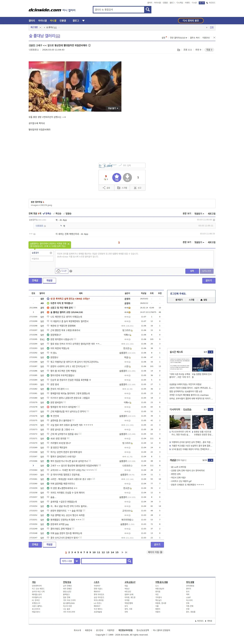Clear the 숲롤갤러 nickname field
The width and height of the screenshot is (244, 644).
point(51,253)
